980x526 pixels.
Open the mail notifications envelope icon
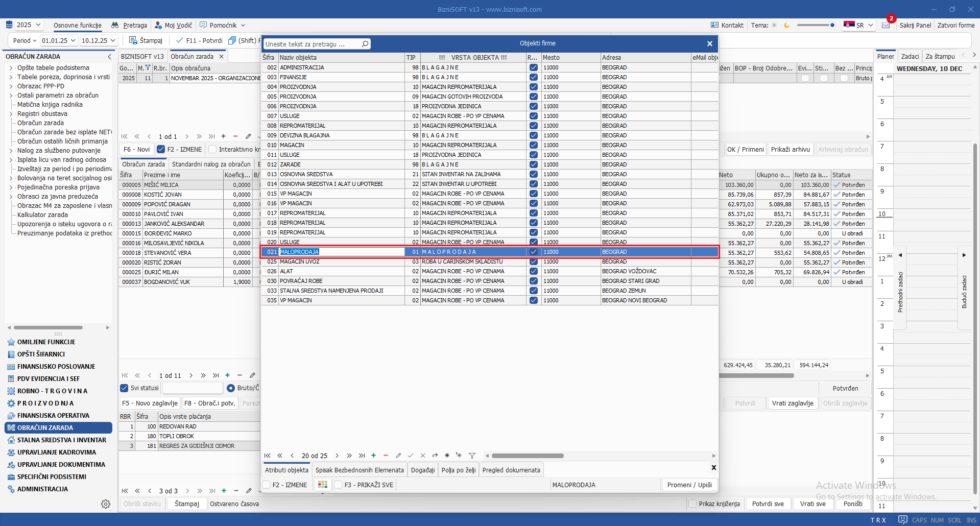pos(886,26)
